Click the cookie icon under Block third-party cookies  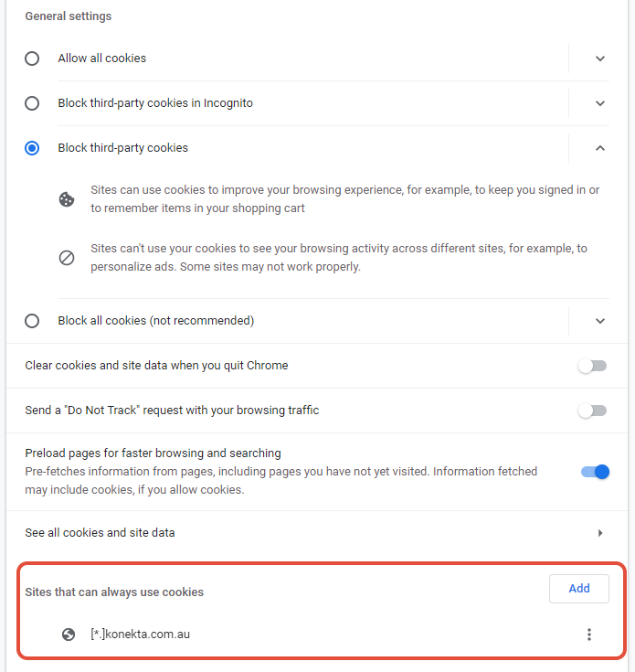tap(67, 199)
